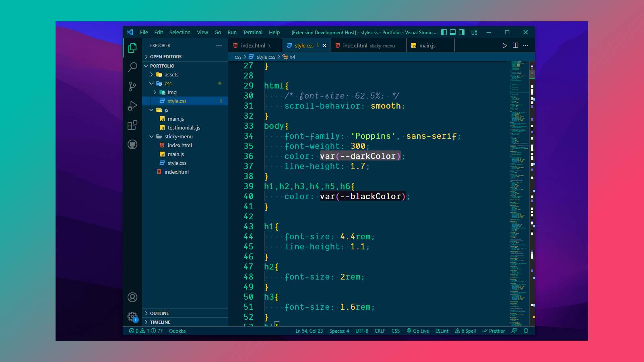Change CSS language mode
The image size is (644, 362).
[x=395, y=331]
